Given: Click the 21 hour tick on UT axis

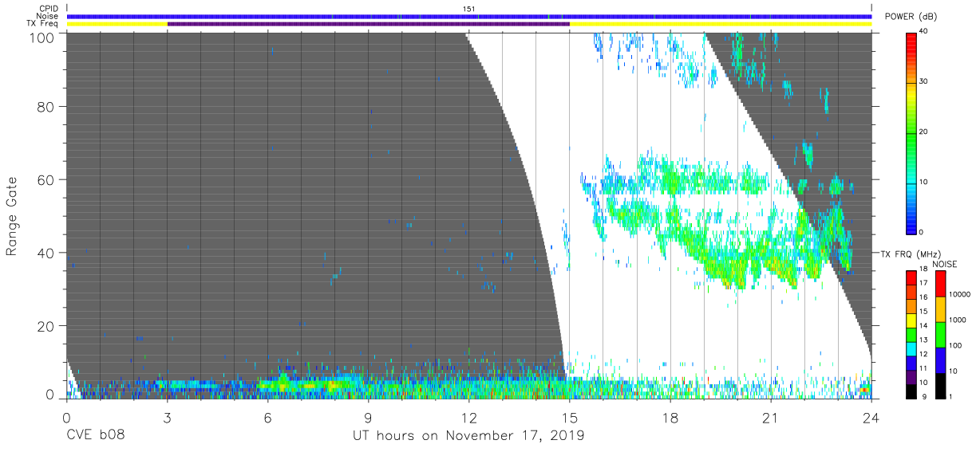Looking at the screenshot, I should tap(771, 417).
